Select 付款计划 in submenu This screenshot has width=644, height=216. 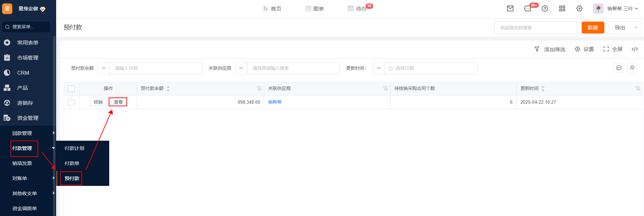pyautogui.click(x=74, y=148)
